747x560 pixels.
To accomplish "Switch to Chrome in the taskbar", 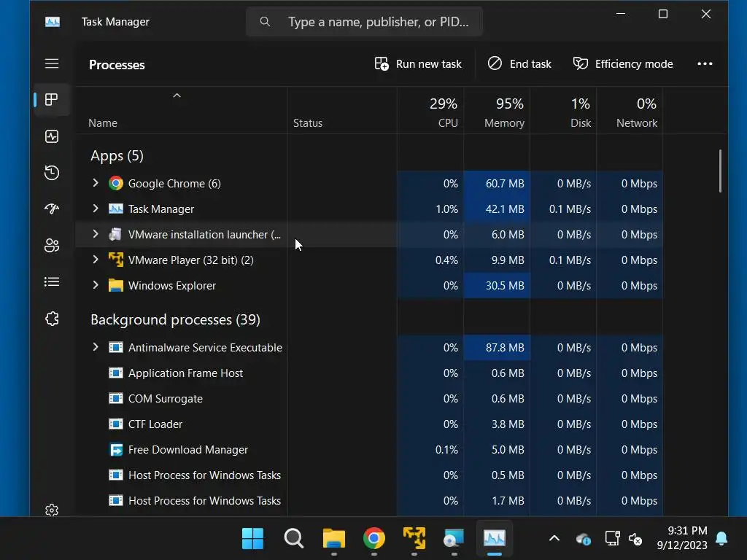I will point(374,539).
